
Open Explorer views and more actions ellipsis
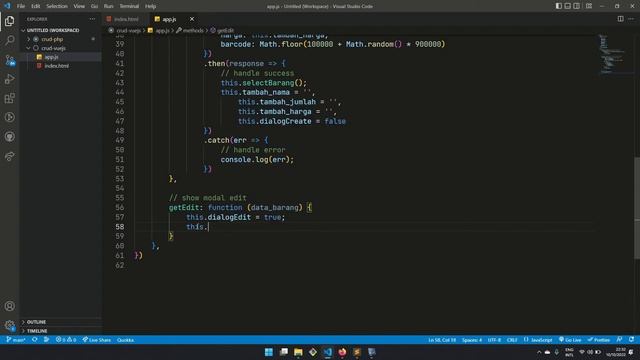pos(92,19)
